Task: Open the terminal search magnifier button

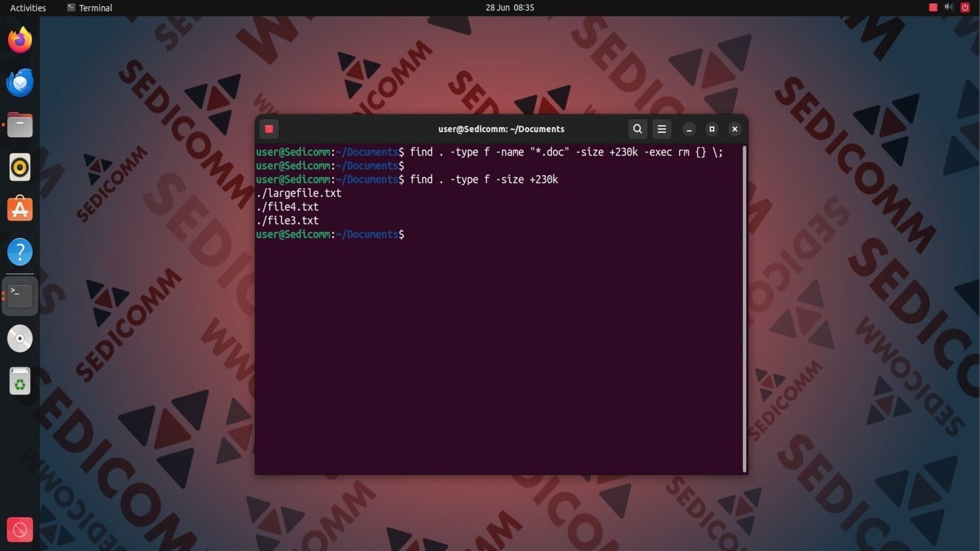Action: tap(638, 129)
